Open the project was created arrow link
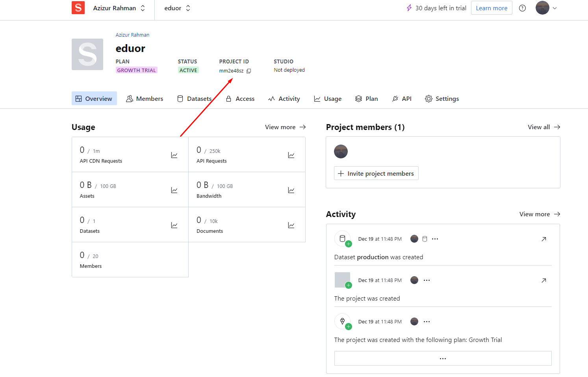The width and height of the screenshot is (588, 377). [x=543, y=280]
